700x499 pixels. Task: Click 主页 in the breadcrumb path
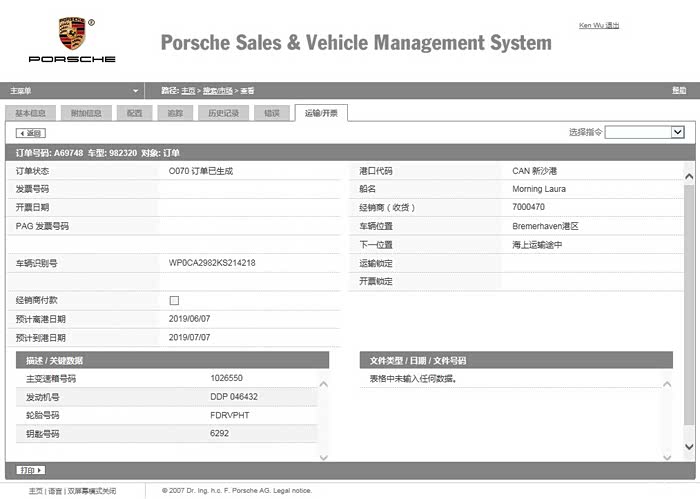click(188, 90)
